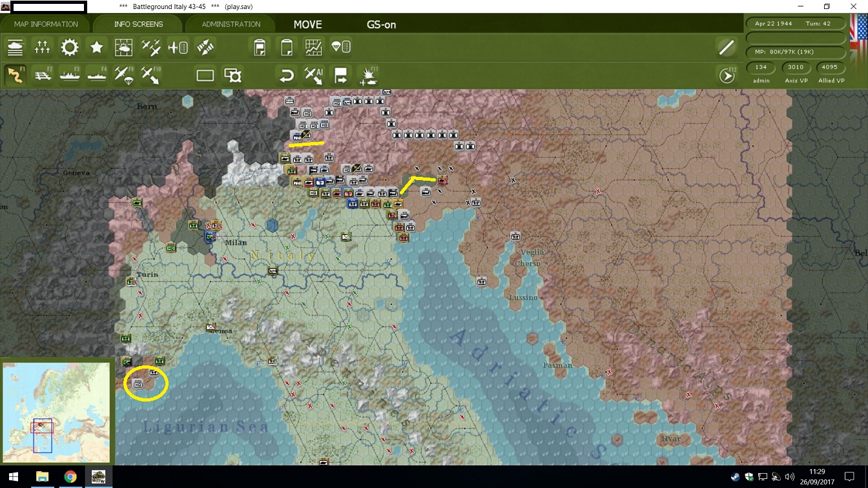The width and height of the screenshot is (868, 488).
Task: Open the Order of Battle tank icon
Action: [15, 47]
